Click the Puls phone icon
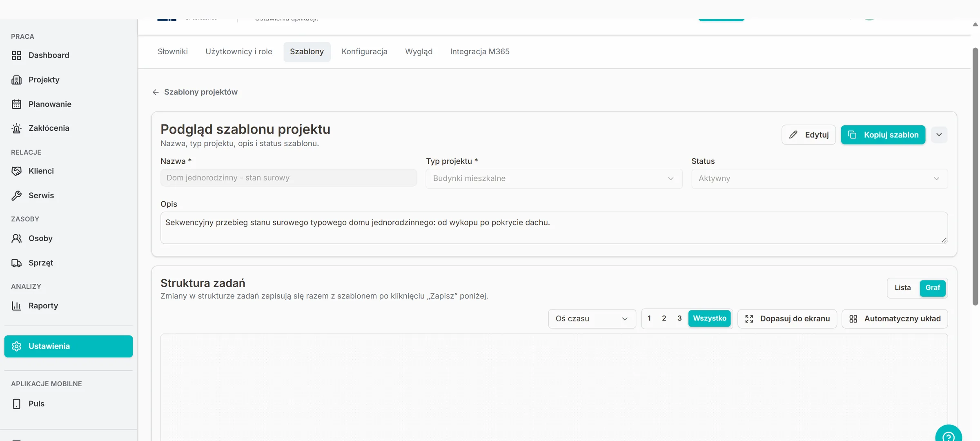 point(16,404)
